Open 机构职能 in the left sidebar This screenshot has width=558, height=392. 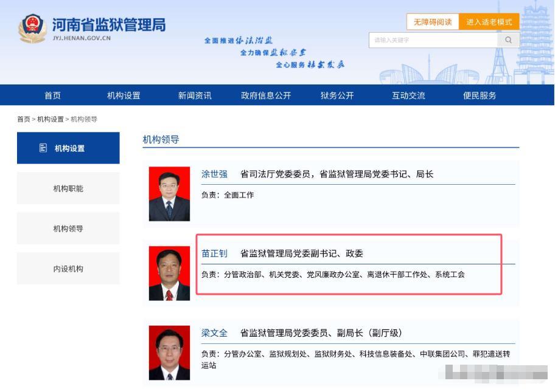click(x=68, y=188)
